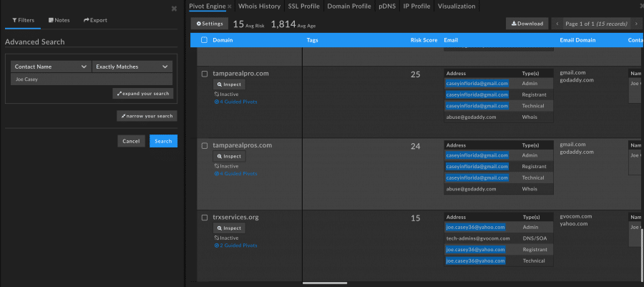Click the tamparealpro.com domain name

pos(240,74)
